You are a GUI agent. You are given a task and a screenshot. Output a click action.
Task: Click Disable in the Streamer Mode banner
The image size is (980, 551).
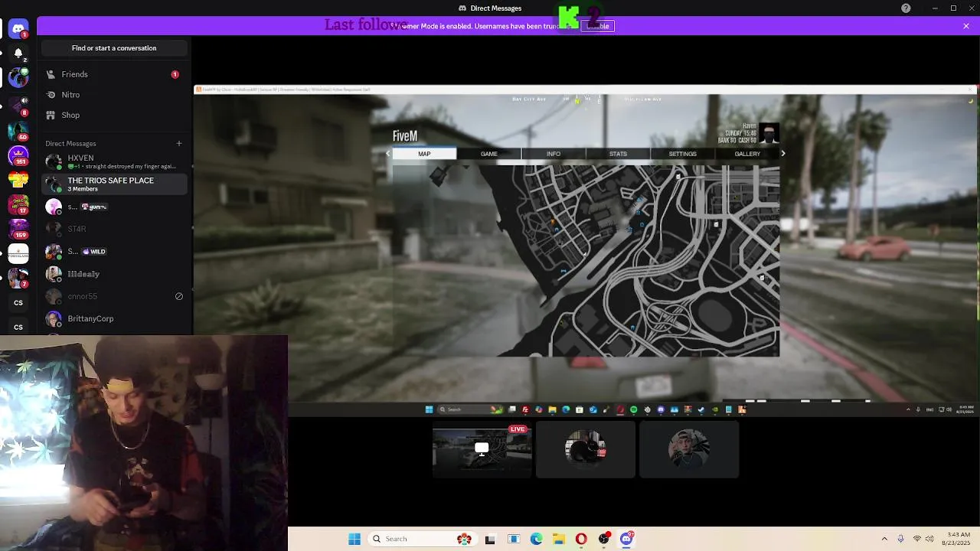point(598,26)
